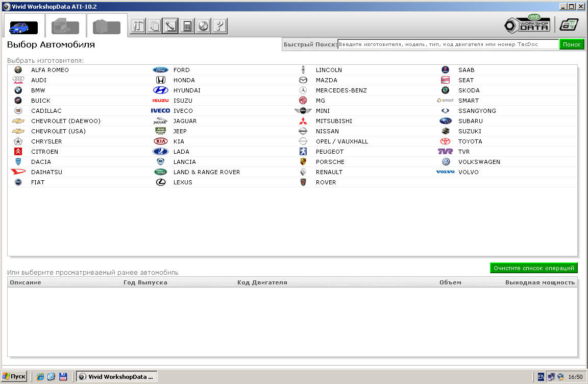Choose the Mazda logo icon
The width and height of the screenshot is (588, 384).
303,80
